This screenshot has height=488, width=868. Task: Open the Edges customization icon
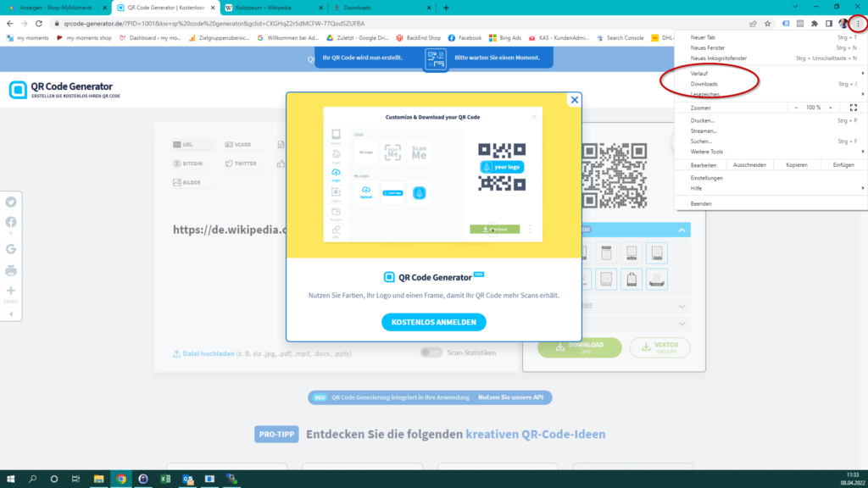click(x=335, y=193)
